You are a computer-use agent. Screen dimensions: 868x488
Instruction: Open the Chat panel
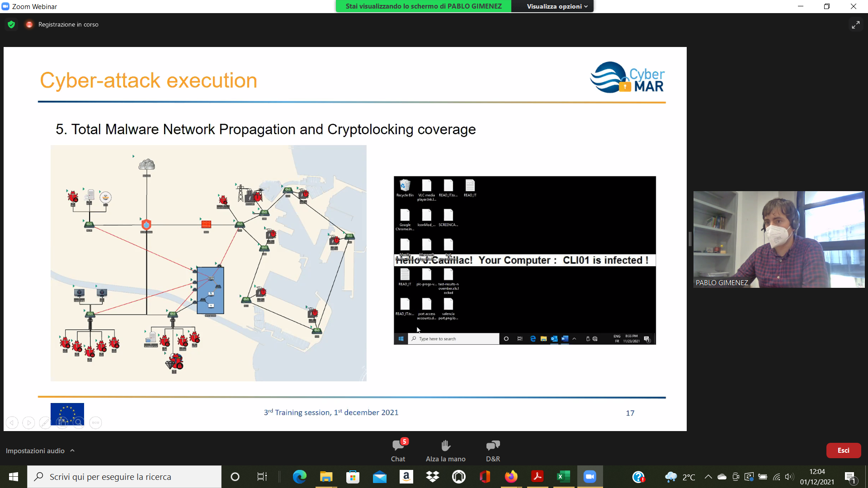coord(398,450)
